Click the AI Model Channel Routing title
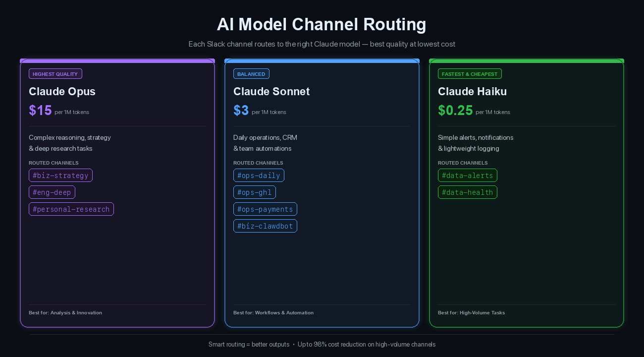644x357 pixels. 322,24
